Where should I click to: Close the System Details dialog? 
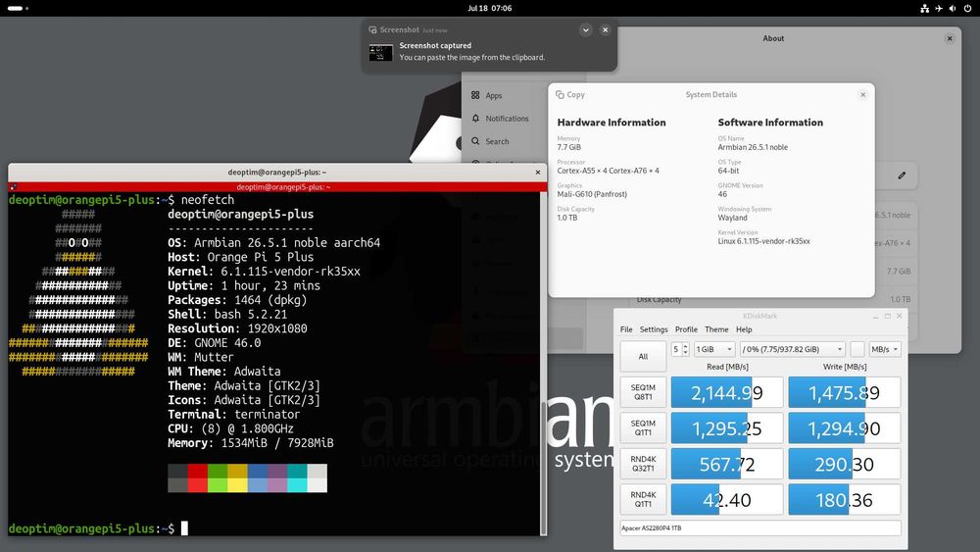(862, 94)
